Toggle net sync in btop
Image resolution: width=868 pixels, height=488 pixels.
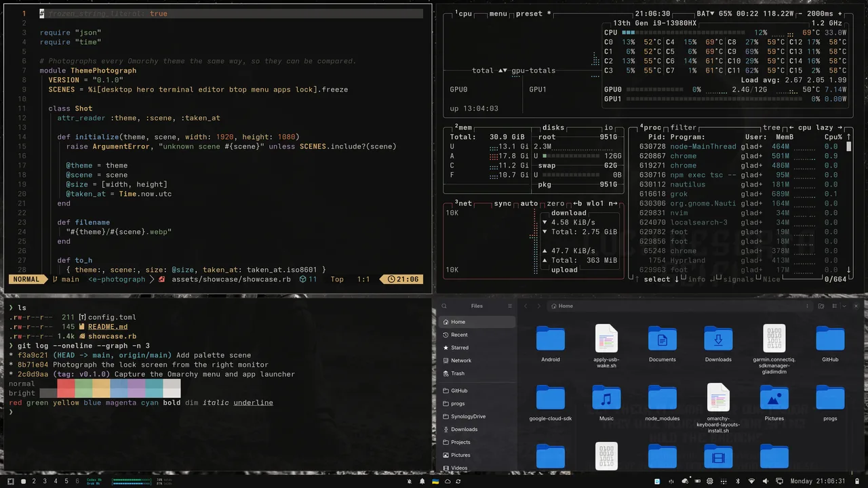[502, 203]
